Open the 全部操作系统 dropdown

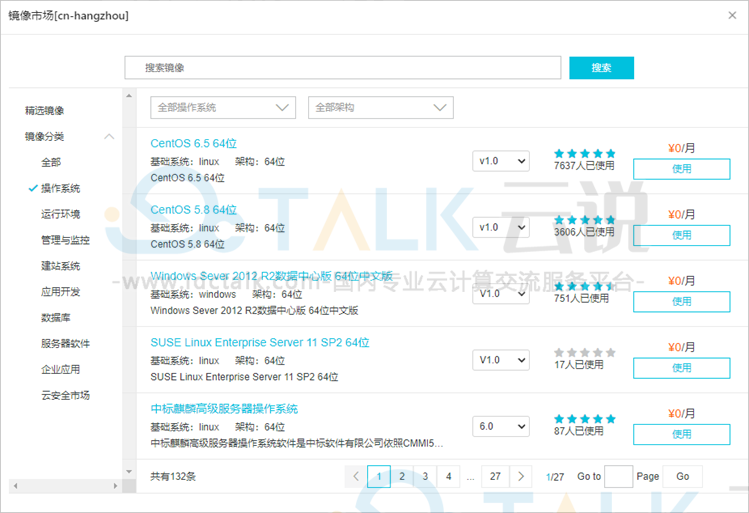(x=223, y=107)
